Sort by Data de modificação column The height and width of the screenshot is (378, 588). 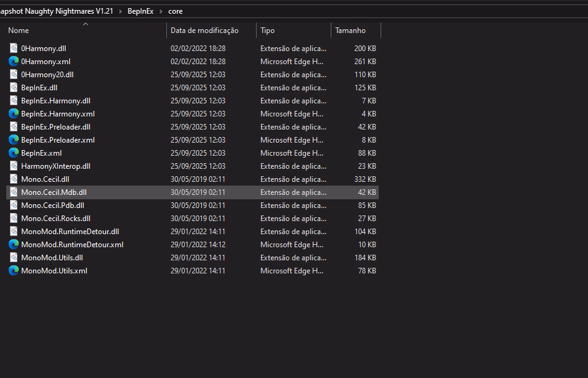204,31
